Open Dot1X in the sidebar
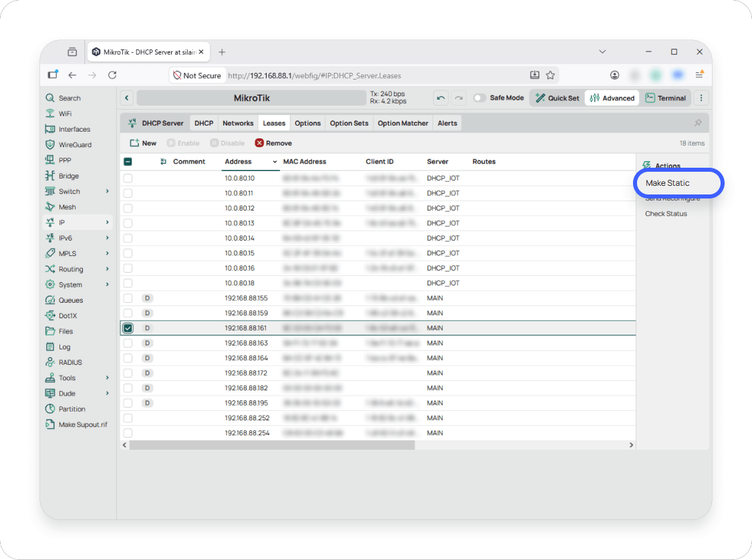752x560 pixels. pyautogui.click(x=61, y=315)
